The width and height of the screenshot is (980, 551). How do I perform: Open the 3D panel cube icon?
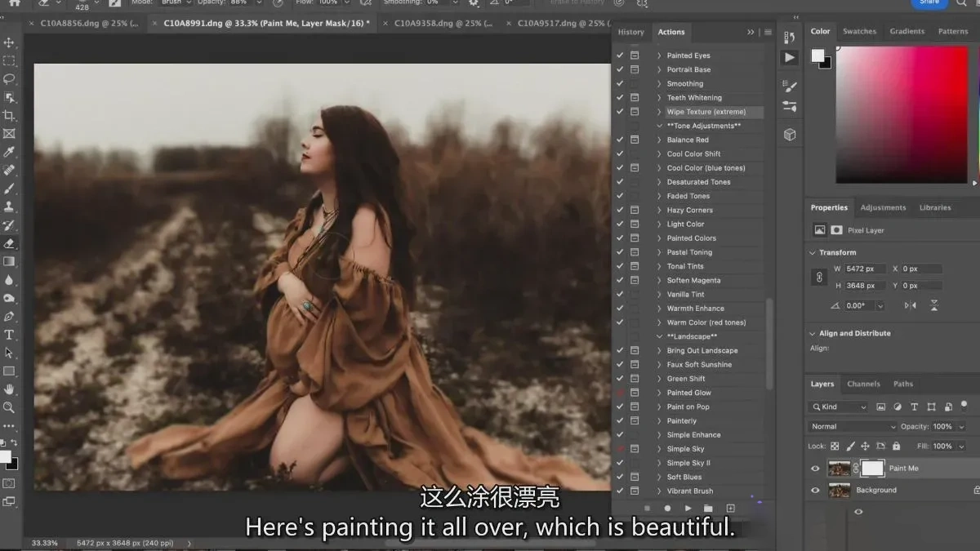790,135
